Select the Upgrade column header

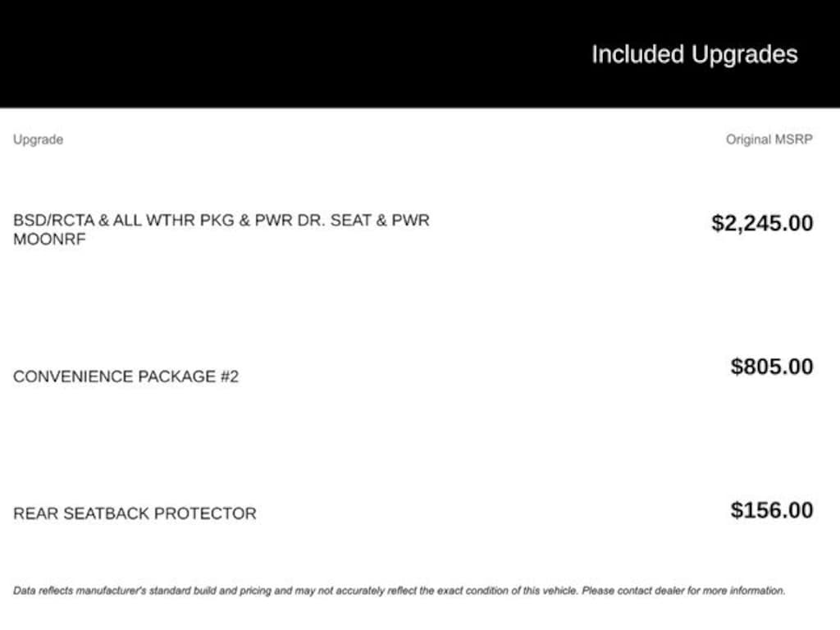[38, 139]
